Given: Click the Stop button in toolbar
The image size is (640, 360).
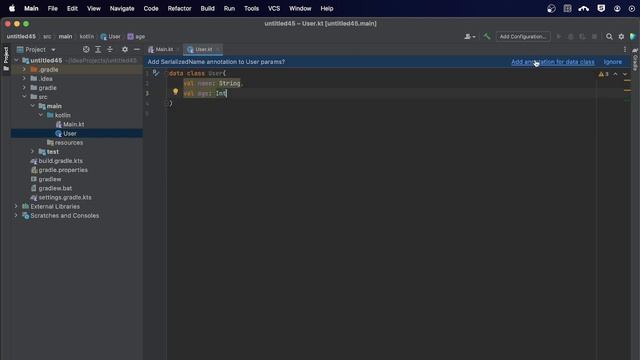Looking at the screenshot, I should click(x=594, y=37).
